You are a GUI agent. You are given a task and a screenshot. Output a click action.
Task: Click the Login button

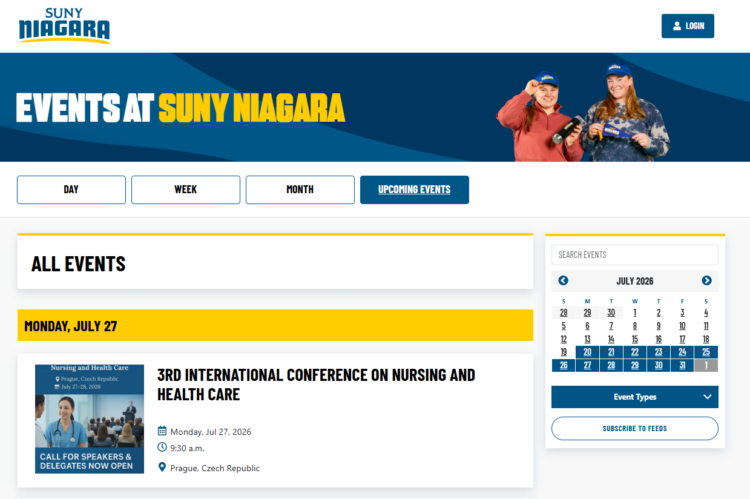pos(687,26)
